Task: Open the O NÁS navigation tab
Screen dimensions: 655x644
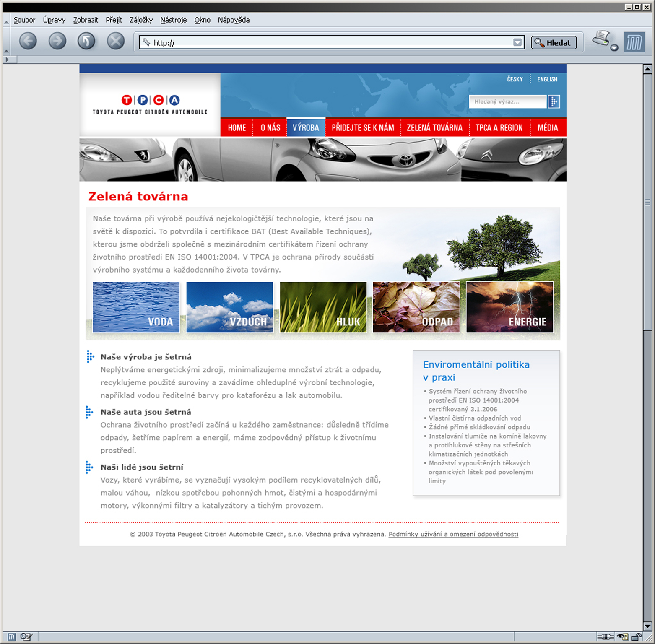Action: [x=270, y=127]
